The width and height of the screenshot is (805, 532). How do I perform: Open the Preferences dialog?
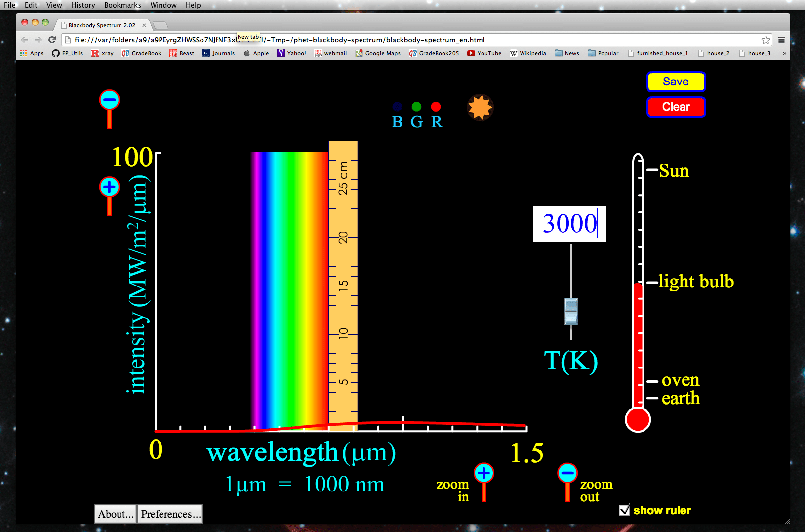(169, 514)
